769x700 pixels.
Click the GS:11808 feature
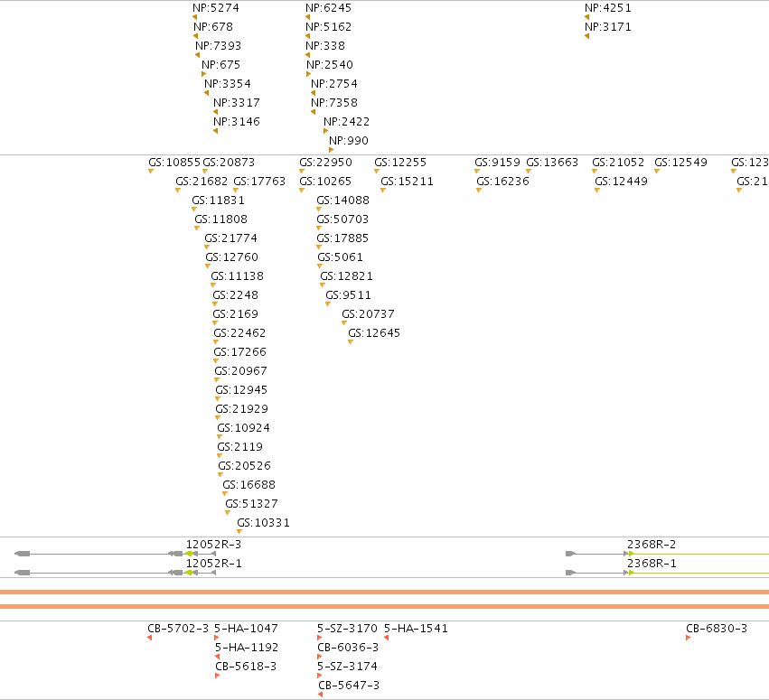[x=220, y=219]
